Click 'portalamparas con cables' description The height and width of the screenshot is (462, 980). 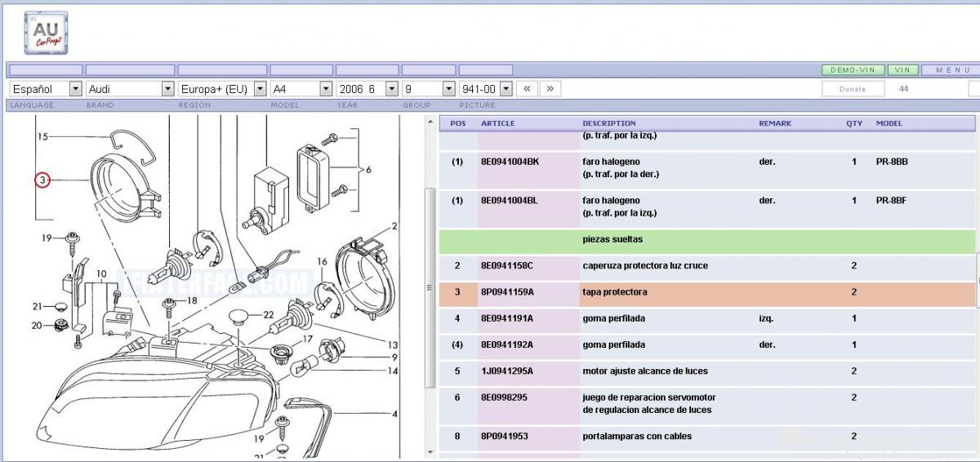pos(637,436)
